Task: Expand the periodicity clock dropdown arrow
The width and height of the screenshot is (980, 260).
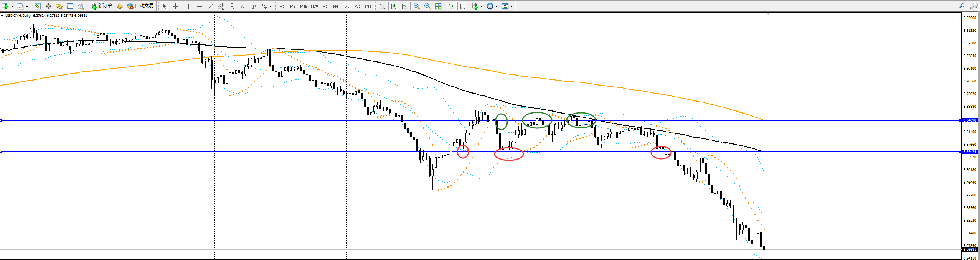Action: 497,7
